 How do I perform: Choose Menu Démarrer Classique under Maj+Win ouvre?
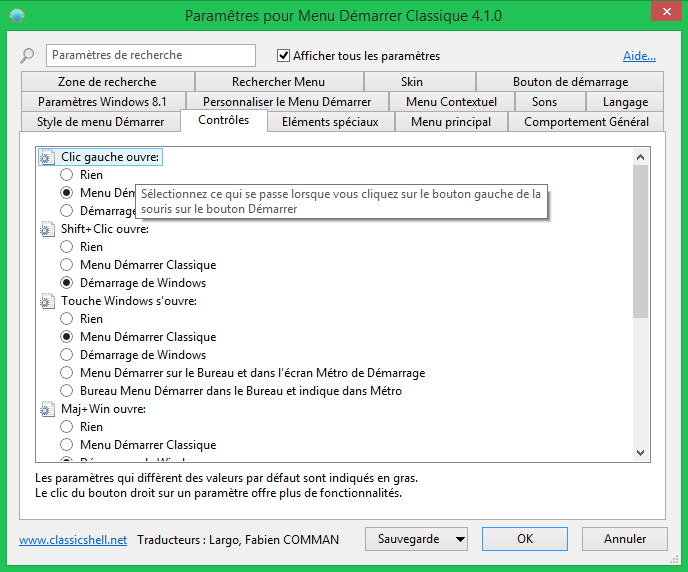[67, 445]
